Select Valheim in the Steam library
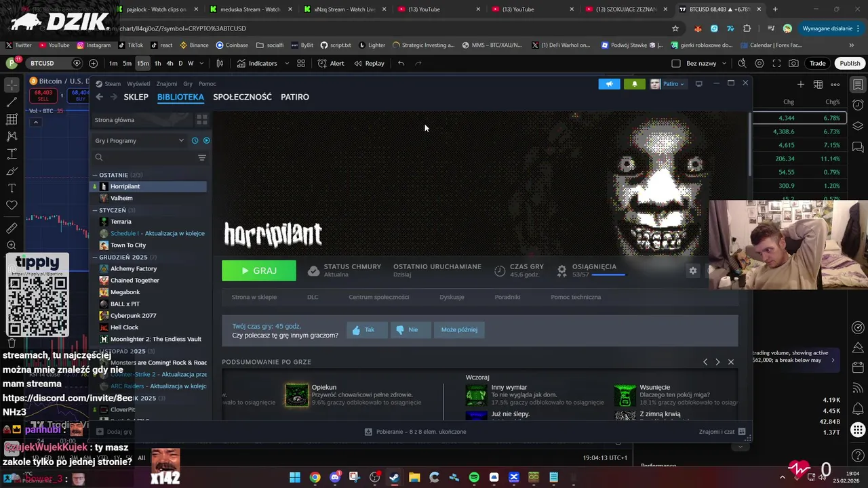Viewport: 868px width, 488px height. (x=121, y=198)
